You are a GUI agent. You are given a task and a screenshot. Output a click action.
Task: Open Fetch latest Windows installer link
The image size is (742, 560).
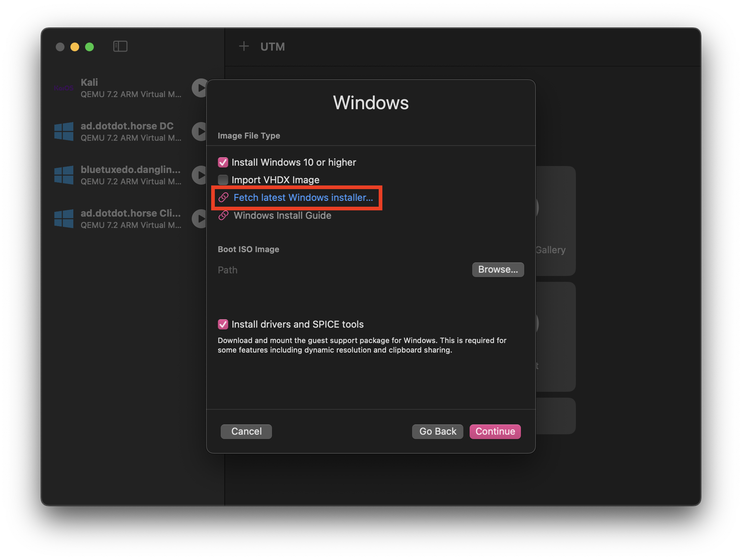point(303,198)
